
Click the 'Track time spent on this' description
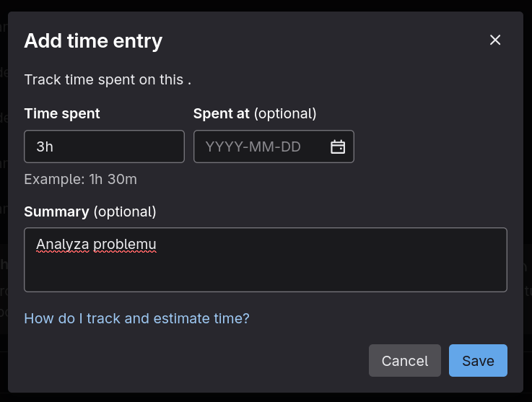[x=107, y=79]
